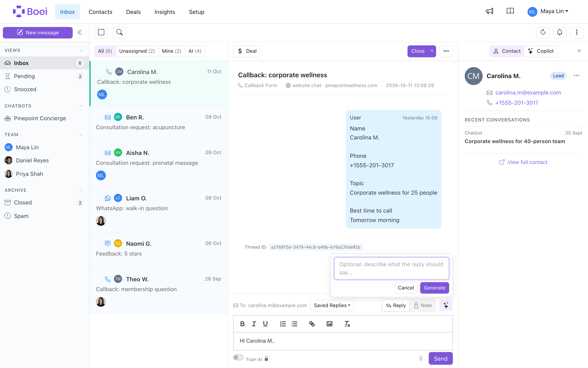Clear text formatting in editor
Viewport: 588px width, 368px height.
point(347,324)
